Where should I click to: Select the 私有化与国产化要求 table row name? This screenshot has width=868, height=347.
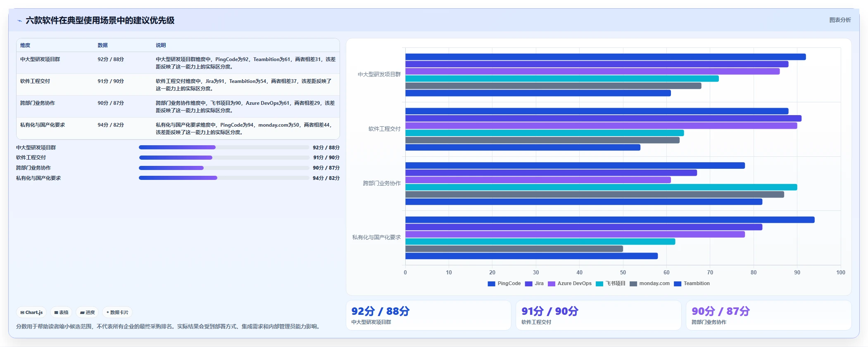[43, 125]
